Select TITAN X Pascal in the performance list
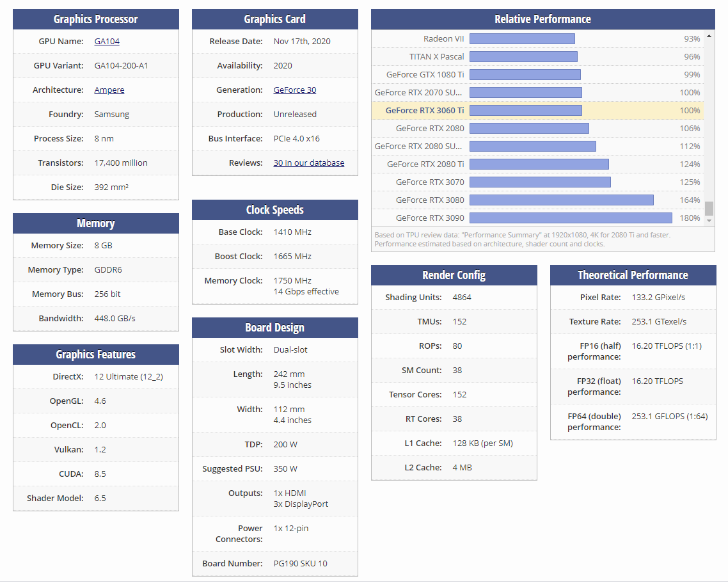 (x=436, y=57)
